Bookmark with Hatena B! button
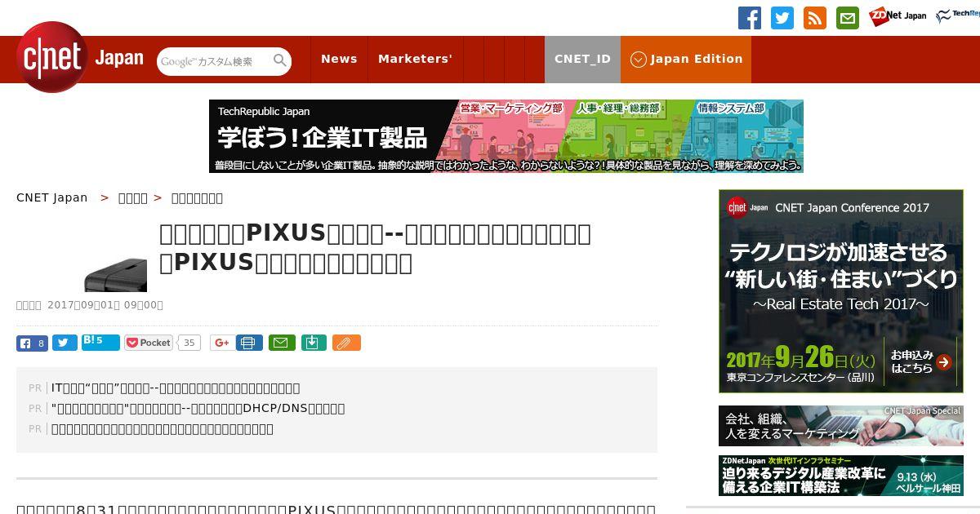Screen dimensions: 980x514 [x=100, y=342]
